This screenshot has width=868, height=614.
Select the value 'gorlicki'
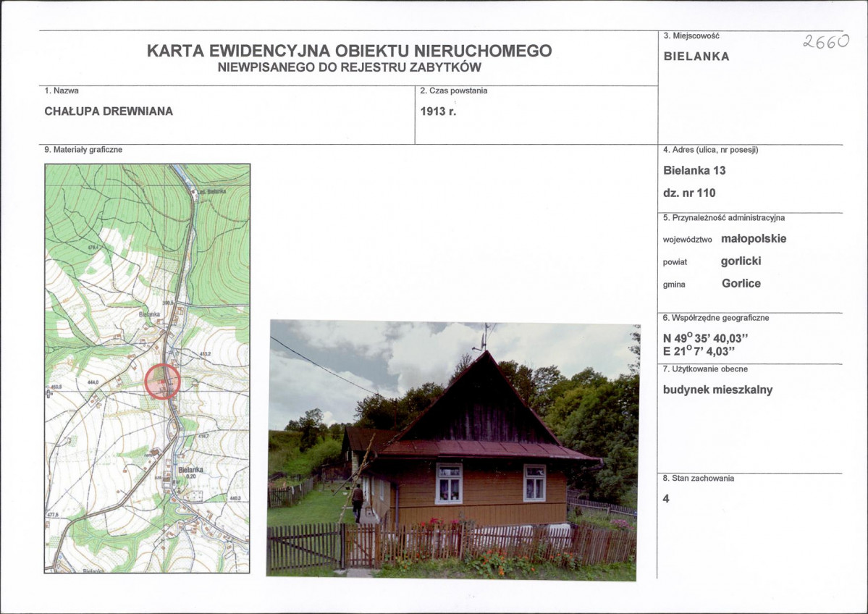tap(741, 261)
